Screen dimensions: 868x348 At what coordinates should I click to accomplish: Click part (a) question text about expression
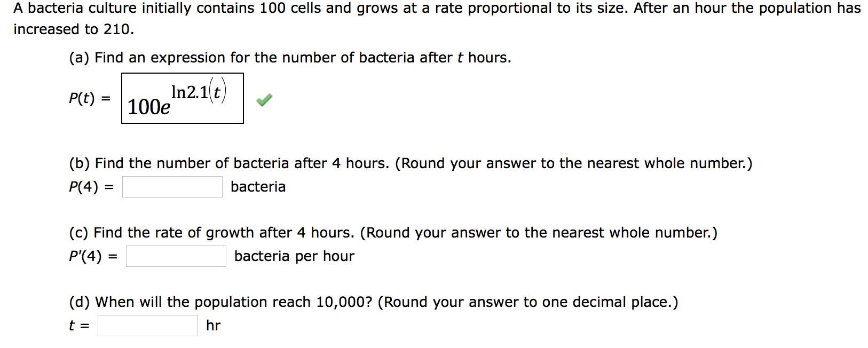[x=290, y=58]
